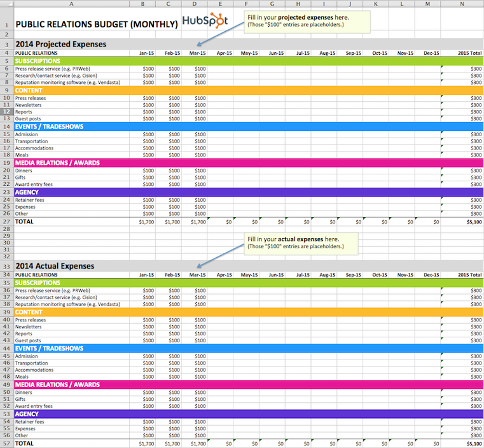Select TOTAL label in row 57

(24, 443)
